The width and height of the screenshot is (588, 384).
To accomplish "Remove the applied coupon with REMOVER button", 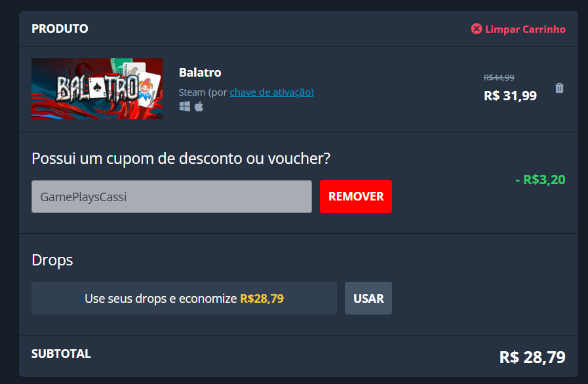I will point(356,197).
